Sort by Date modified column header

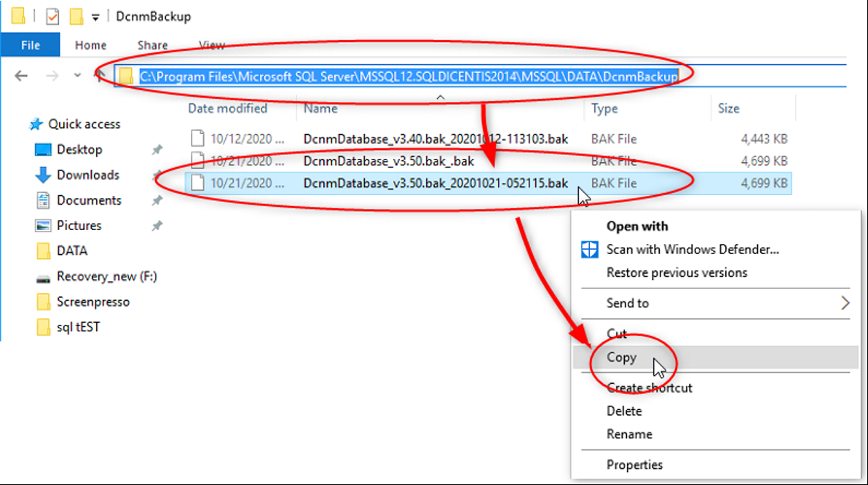(x=227, y=109)
